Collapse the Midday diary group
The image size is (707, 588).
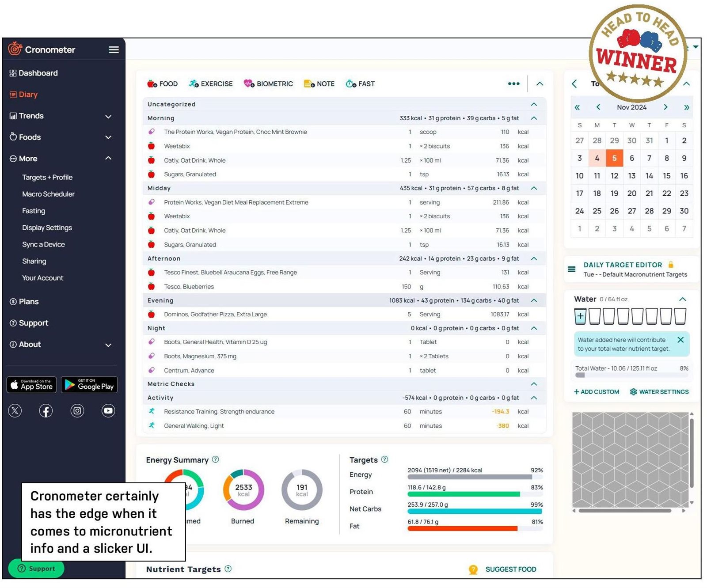(534, 188)
